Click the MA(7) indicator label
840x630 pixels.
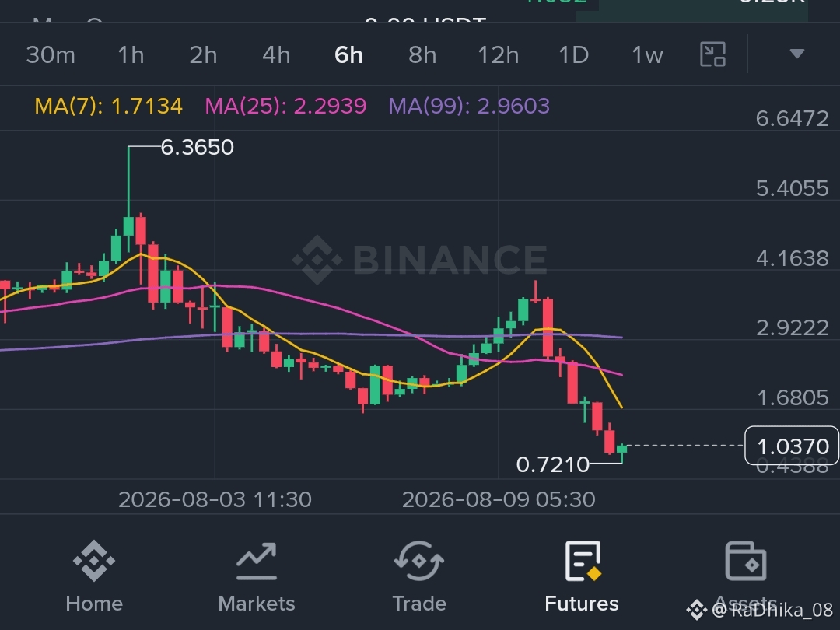[x=109, y=106]
